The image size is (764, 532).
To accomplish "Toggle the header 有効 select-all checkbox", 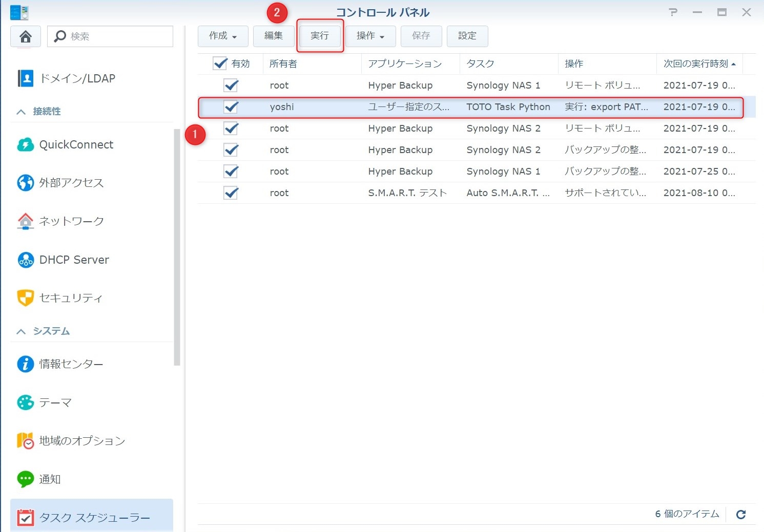I will [x=220, y=63].
